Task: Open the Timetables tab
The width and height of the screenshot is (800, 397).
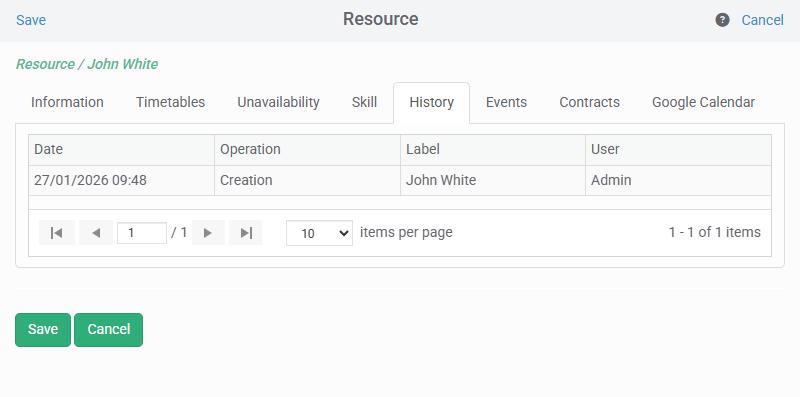Action: pyautogui.click(x=170, y=102)
